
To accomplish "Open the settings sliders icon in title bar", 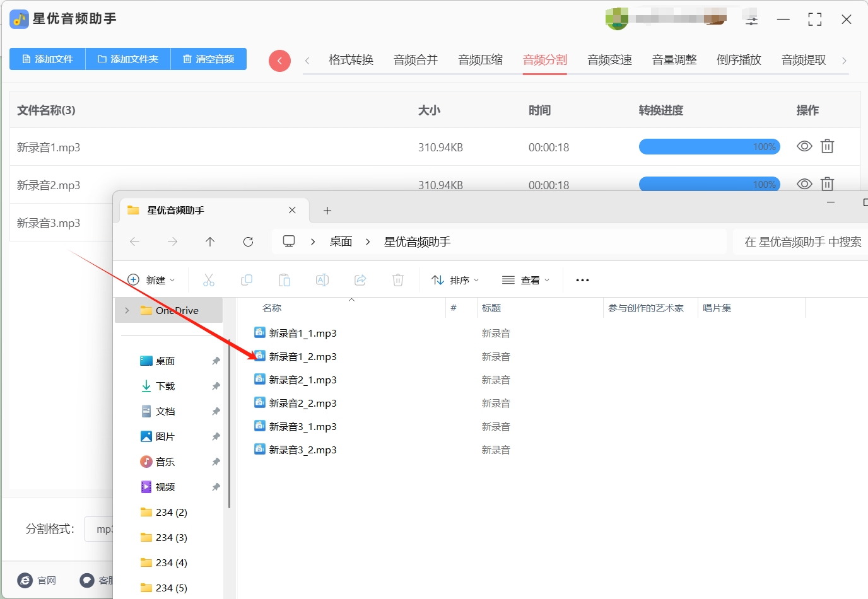I will pyautogui.click(x=751, y=20).
